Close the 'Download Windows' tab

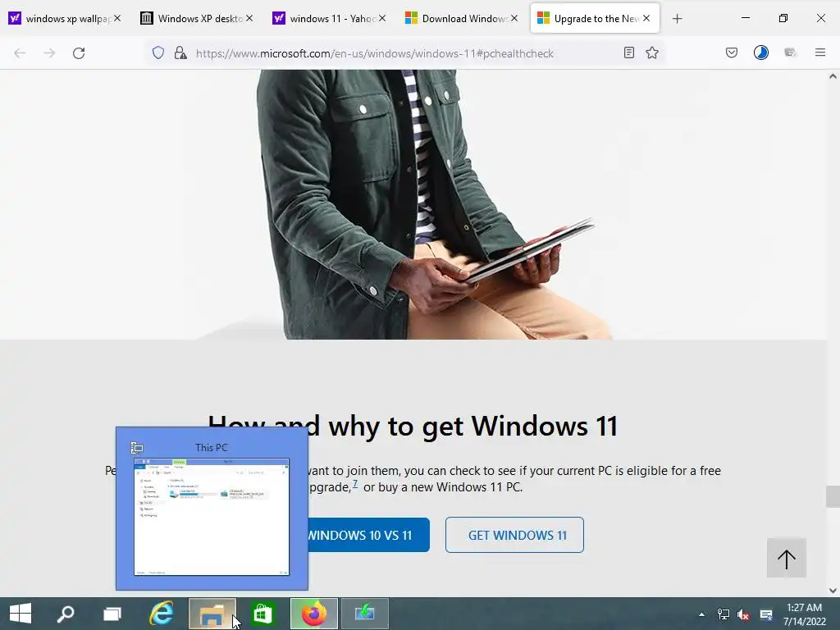pos(514,18)
